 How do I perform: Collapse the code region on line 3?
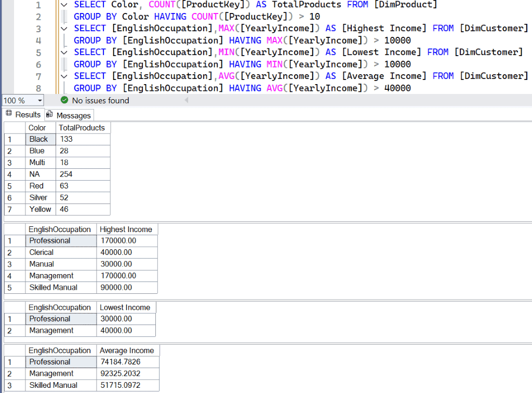click(63, 29)
